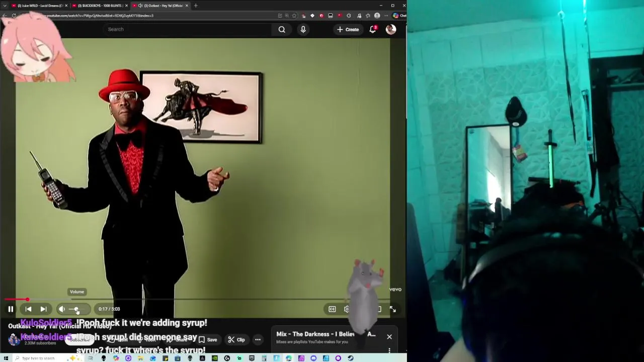644x362 pixels.
Task: Open Steam from the taskbar
Action: [x=350, y=358]
